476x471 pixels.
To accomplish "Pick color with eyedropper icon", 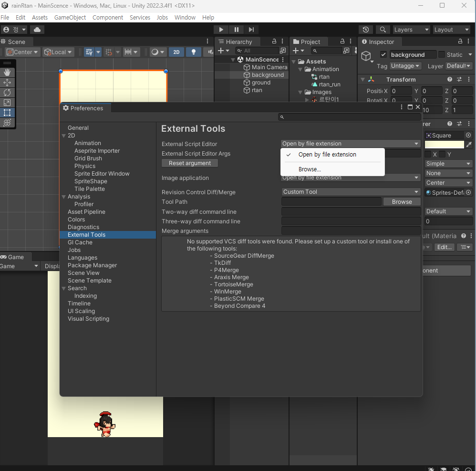I will click(469, 145).
